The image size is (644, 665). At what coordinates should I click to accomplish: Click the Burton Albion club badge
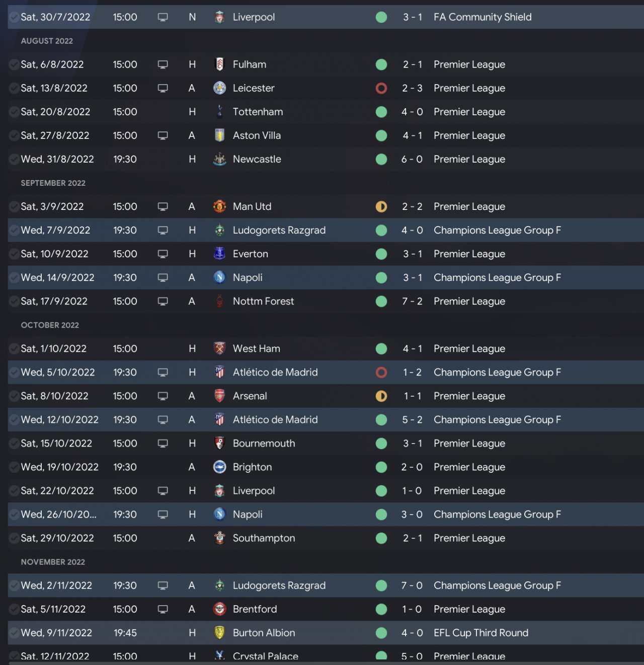point(219,633)
